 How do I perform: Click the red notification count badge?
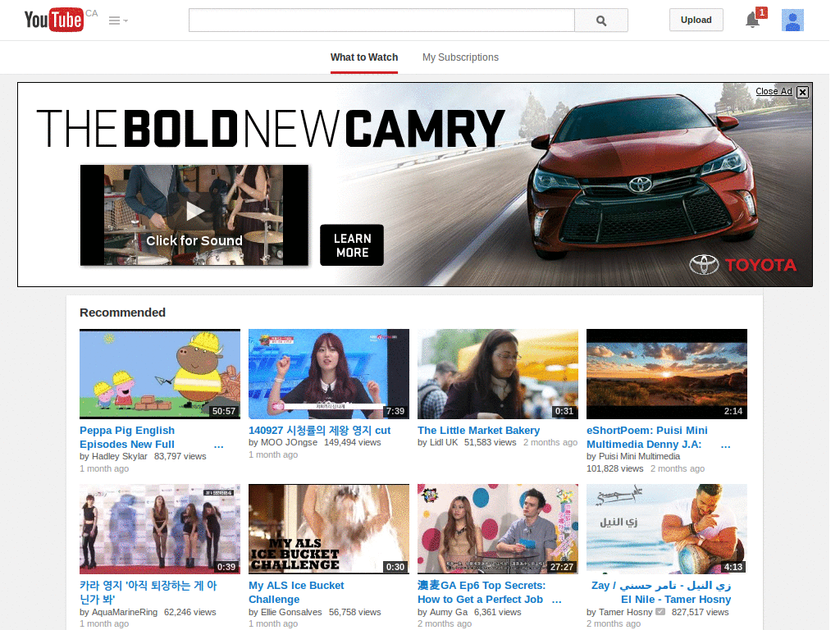[x=761, y=12]
